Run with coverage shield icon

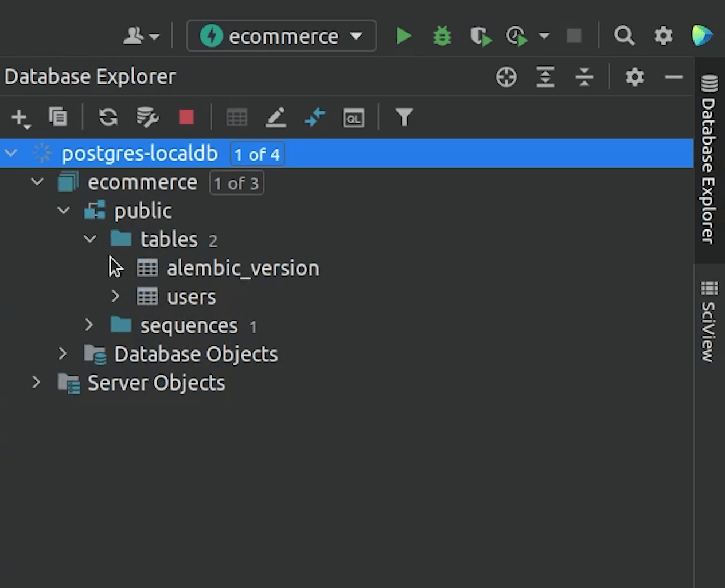tap(480, 37)
